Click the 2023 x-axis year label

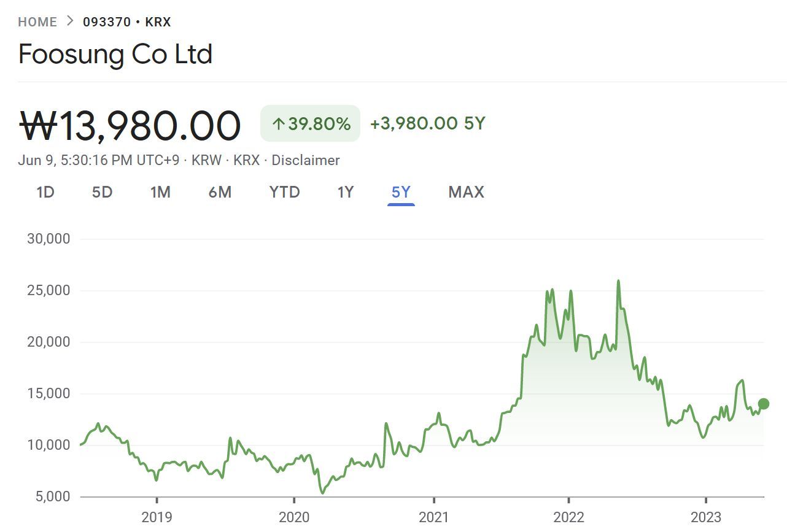pos(705,517)
